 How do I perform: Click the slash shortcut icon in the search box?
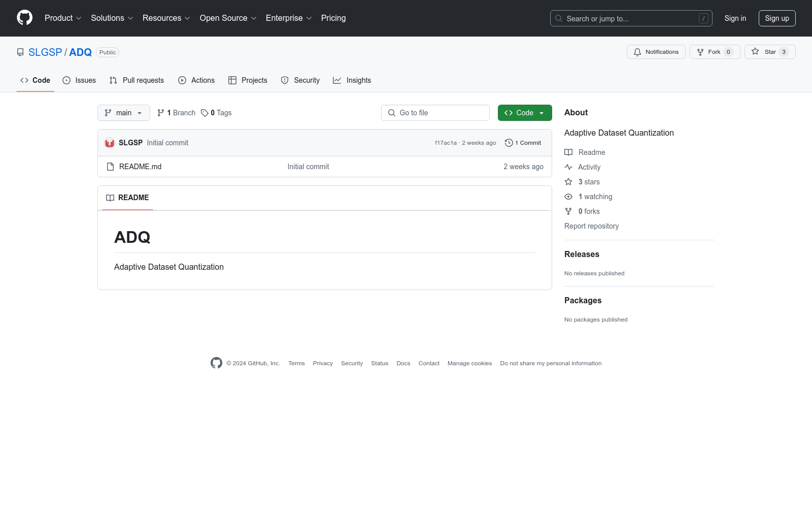703,18
